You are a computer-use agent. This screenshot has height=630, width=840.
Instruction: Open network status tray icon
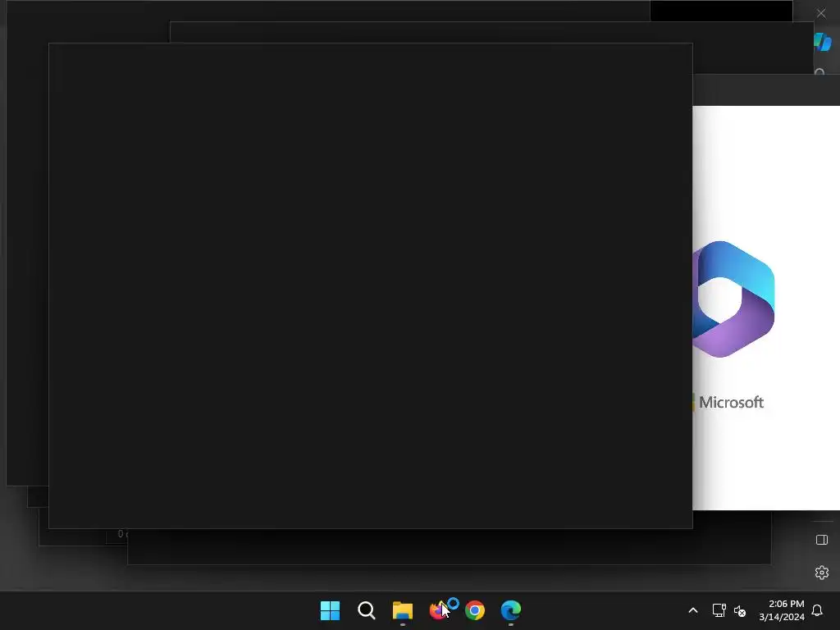coord(719,610)
